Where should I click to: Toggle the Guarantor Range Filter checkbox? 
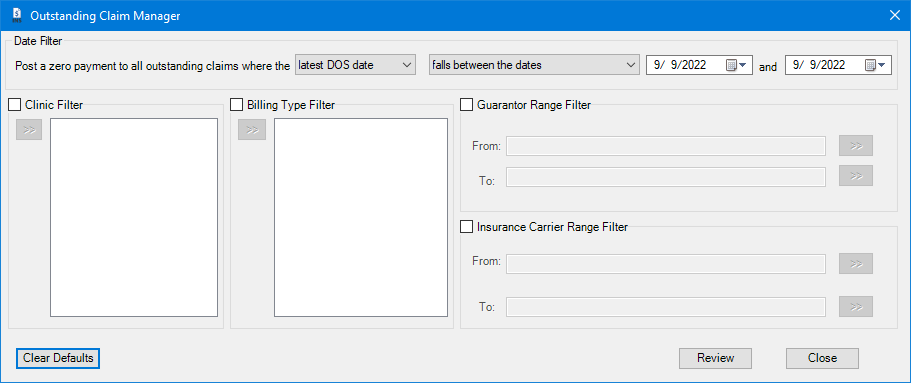tap(467, 105)
